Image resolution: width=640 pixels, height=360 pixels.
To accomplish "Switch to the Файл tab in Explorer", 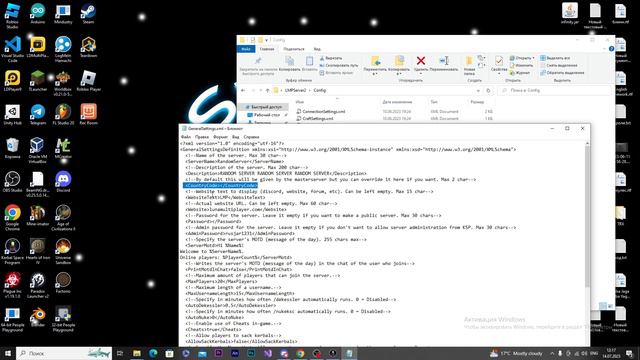I will click(x=246, y=49).
